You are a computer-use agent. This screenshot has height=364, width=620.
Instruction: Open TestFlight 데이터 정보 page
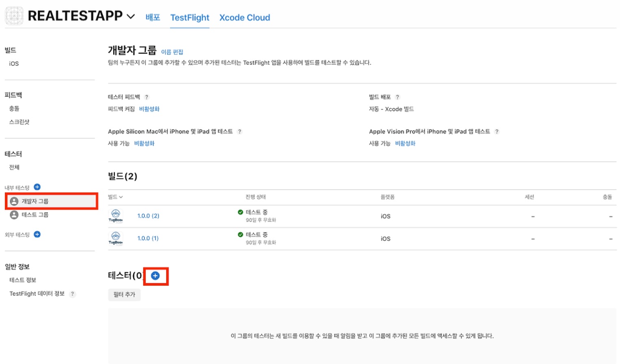point(37,294)
